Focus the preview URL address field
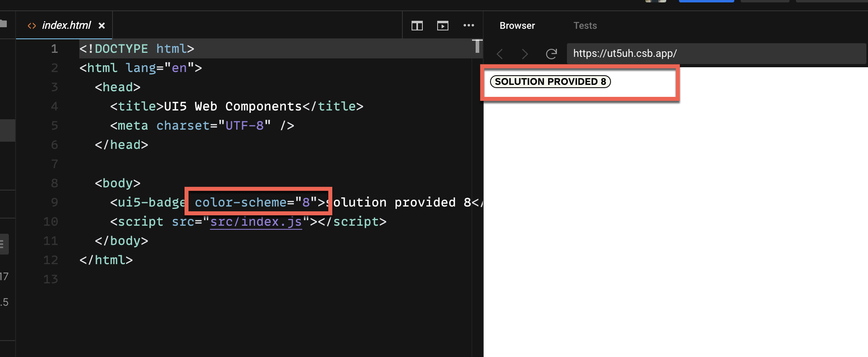The width and height of the screenshot is (868, 357). [716, 54]
